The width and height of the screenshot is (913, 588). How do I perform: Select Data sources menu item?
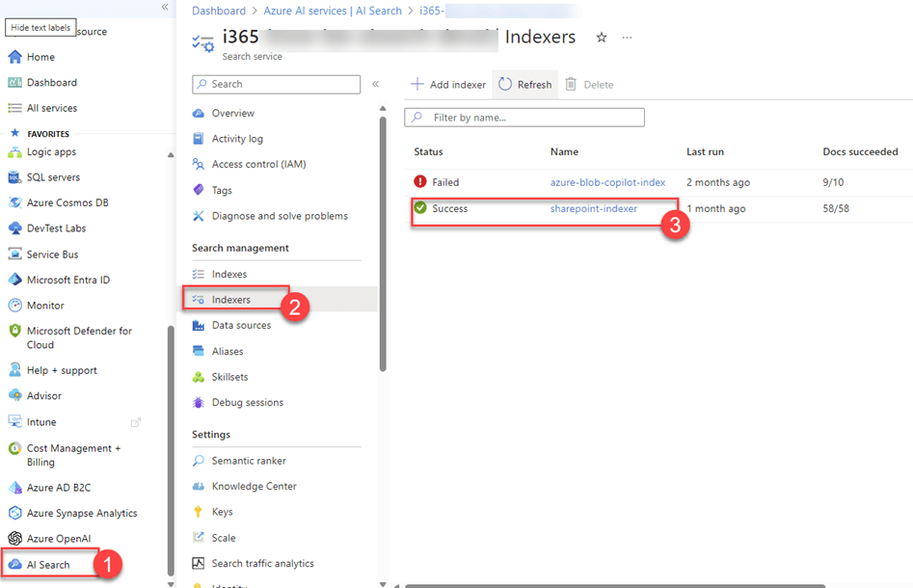[x=241, y=326]
